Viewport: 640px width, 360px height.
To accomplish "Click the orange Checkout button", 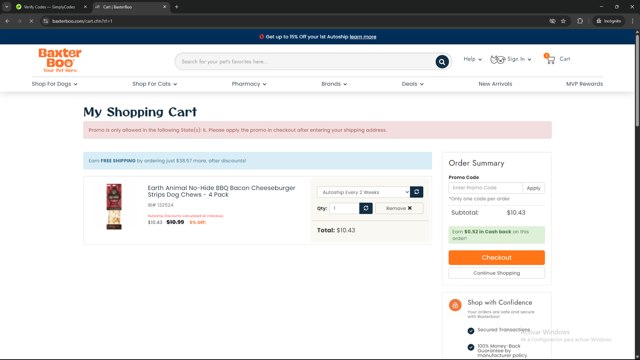I will click(x=496, y=258).
